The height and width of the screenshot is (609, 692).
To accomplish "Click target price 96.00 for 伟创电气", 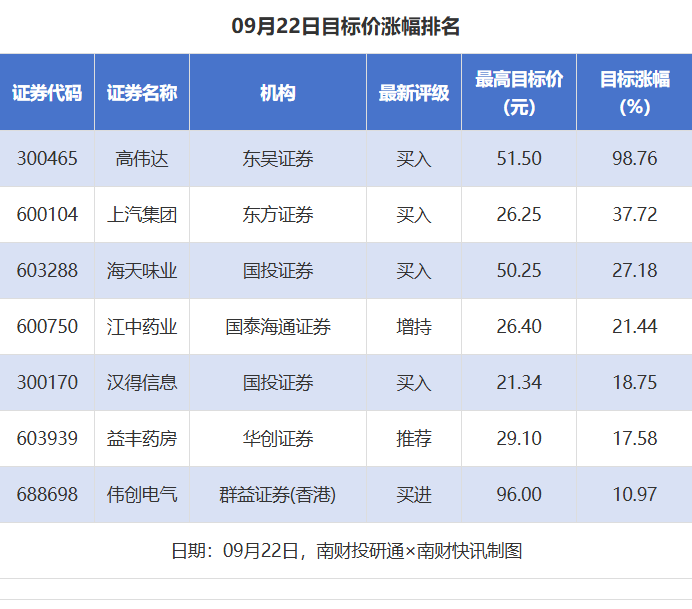I will click(x=518, y=495).
